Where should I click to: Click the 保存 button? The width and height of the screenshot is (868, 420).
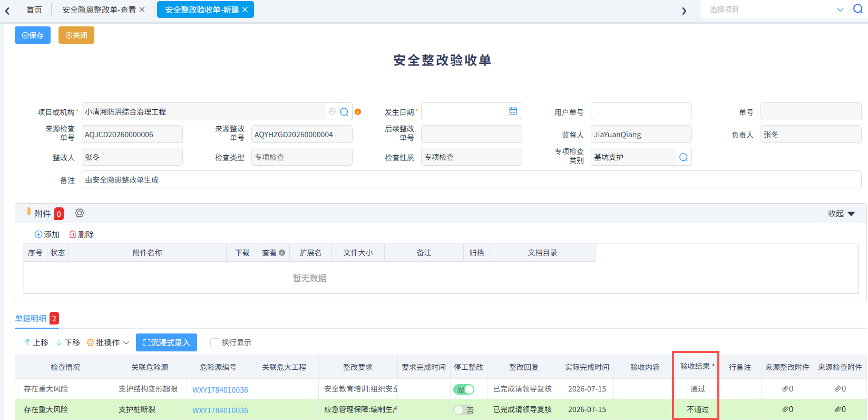33,35
